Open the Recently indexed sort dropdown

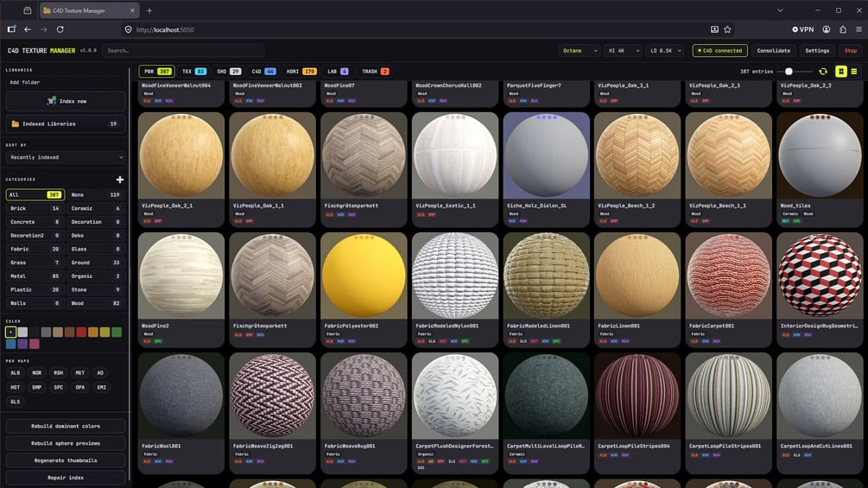pos(66,157)
